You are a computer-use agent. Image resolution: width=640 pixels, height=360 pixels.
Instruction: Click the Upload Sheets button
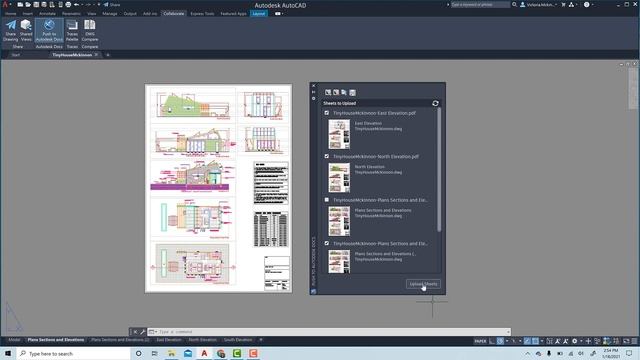(423, 284)
